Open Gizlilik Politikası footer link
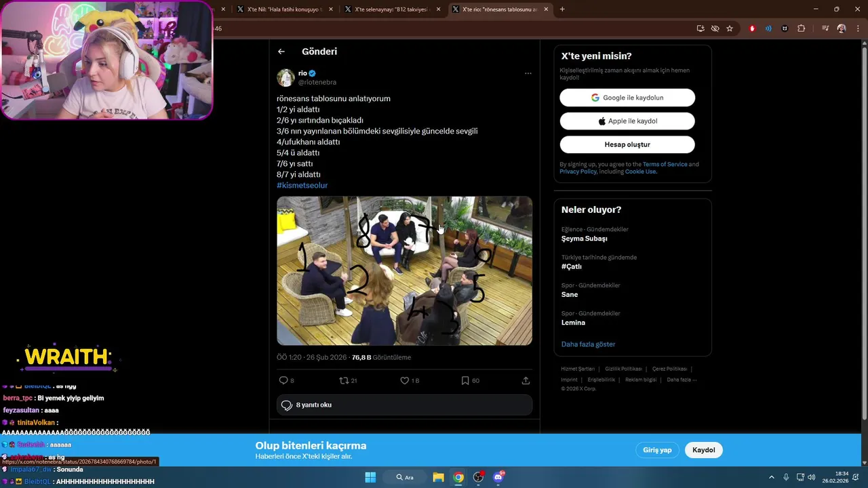 tap(623, 369)
